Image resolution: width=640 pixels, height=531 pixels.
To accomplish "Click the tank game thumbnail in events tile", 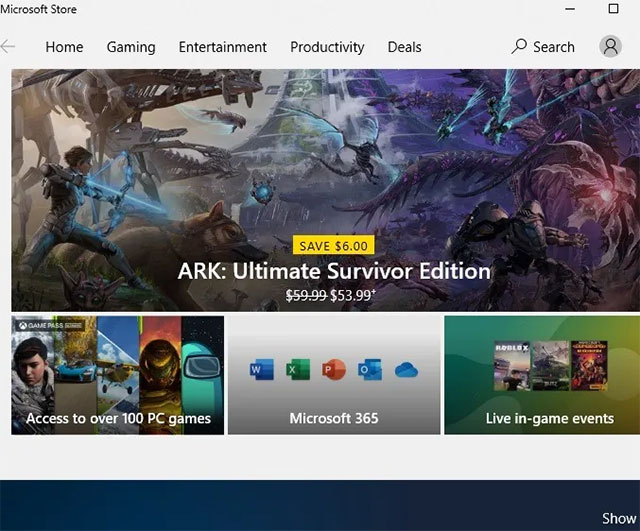I will [550, 366].
